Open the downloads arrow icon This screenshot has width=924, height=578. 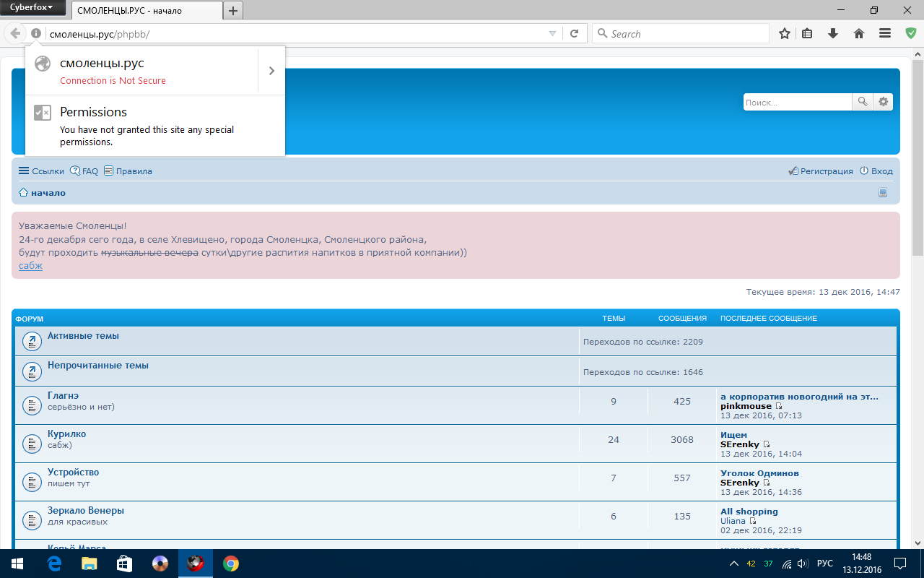click(x=833, y=33)
